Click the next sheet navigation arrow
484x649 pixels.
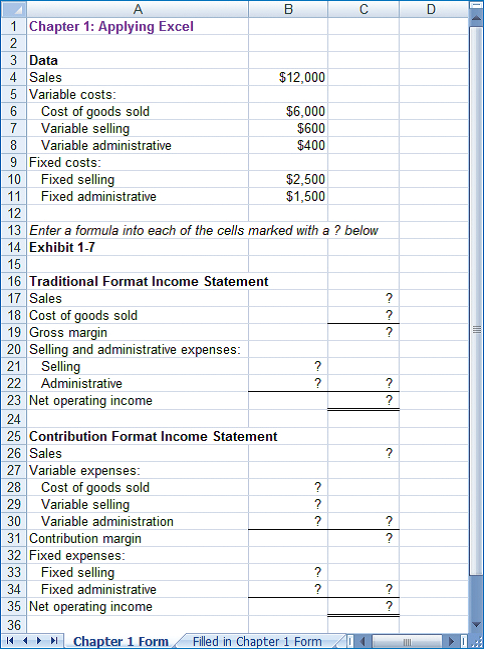pyautogui.click(x=39, y=641)
